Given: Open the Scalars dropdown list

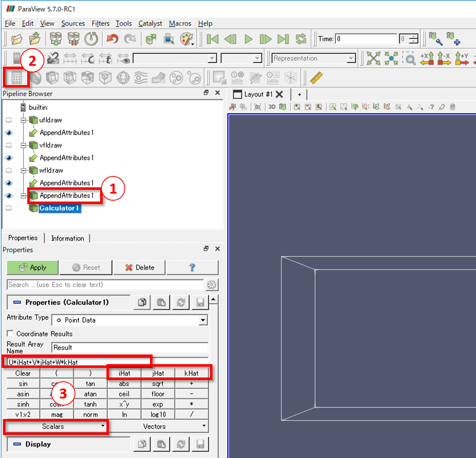Looking at the screenshot, I should tap(56, 427).
